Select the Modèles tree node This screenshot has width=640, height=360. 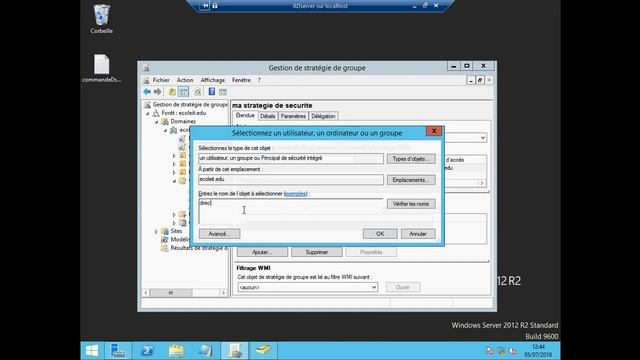pyautogui.click(x=179, y=240)
